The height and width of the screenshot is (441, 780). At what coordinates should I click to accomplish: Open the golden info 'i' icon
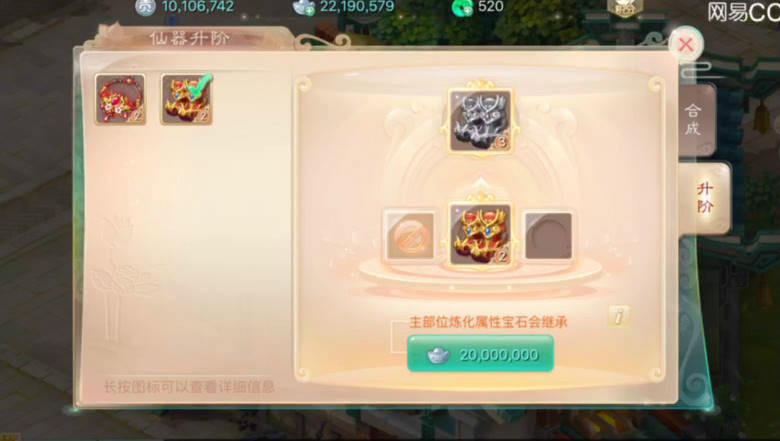coord(618,316)
